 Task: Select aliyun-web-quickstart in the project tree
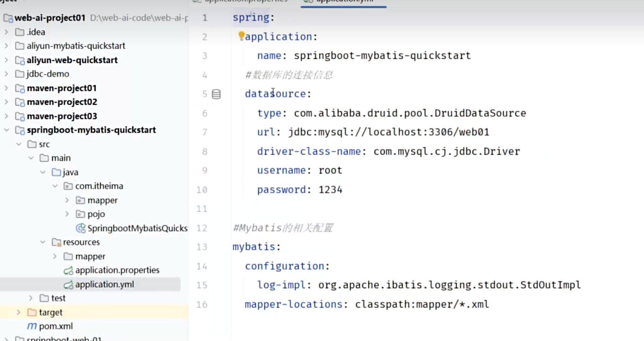(x=72, y=60)
